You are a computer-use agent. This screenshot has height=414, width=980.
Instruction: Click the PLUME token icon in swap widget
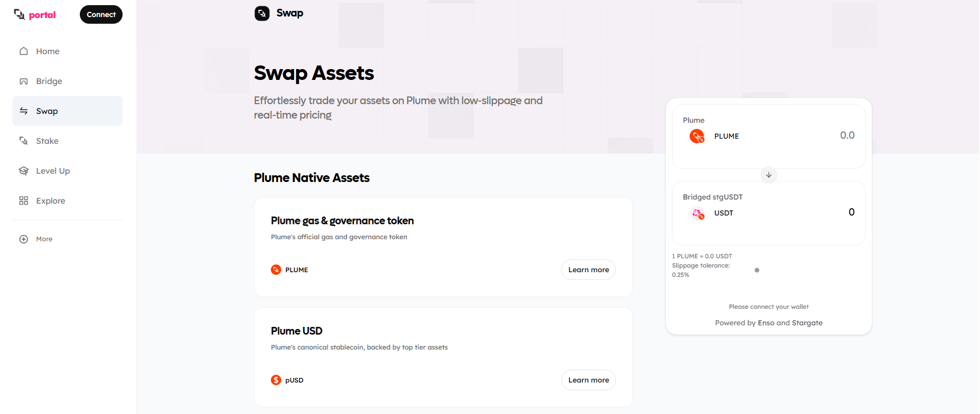(697, 136)
